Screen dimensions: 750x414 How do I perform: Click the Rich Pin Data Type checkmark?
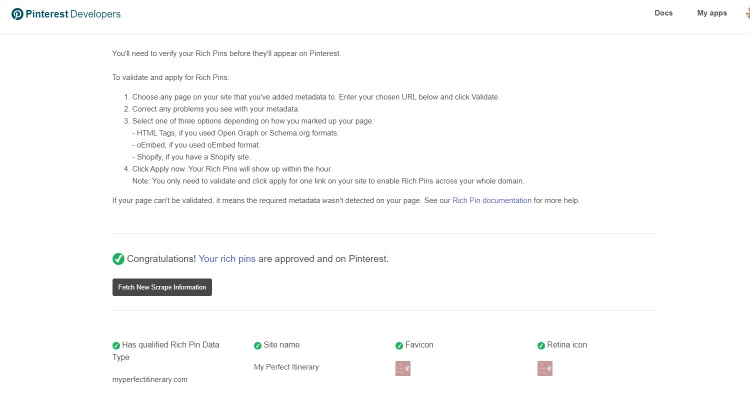tap(116, 345)
